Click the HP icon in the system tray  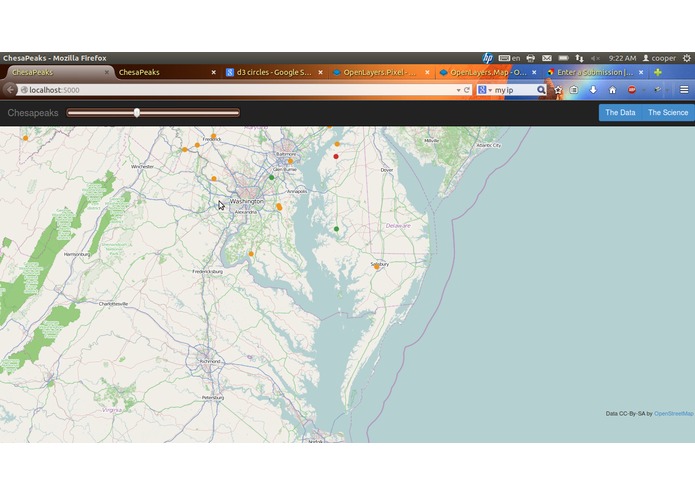[x=488, y=58]
